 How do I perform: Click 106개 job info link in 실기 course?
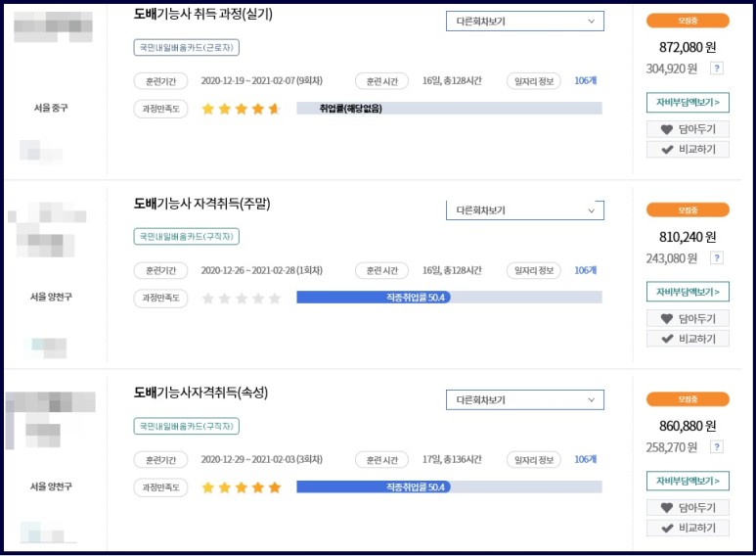point(585,80)
